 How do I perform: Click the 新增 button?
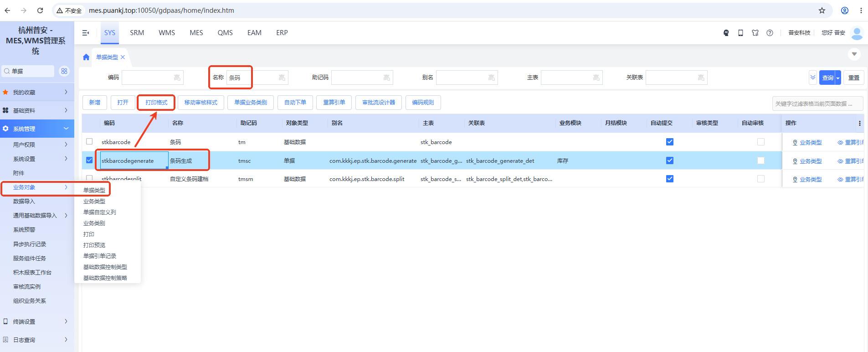(x=95, y=103)
